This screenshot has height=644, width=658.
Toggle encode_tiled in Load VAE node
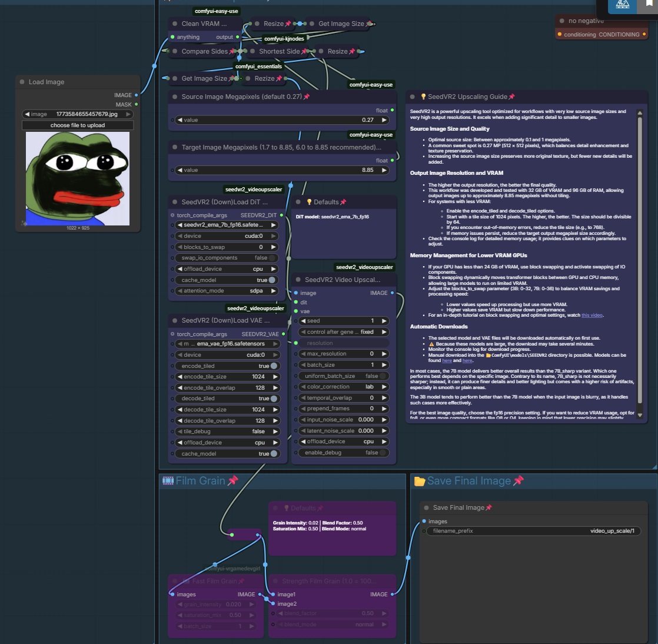227,366
